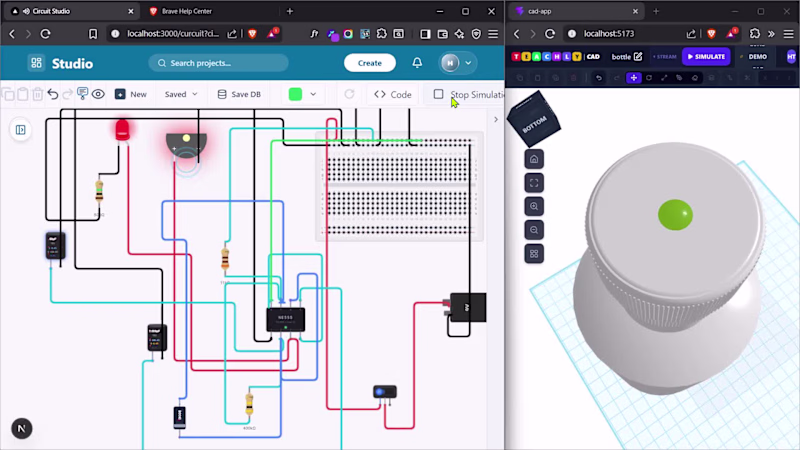The image size is (800, 450).
Task: Open the Saved dropdown
Action: pos(181,94)
